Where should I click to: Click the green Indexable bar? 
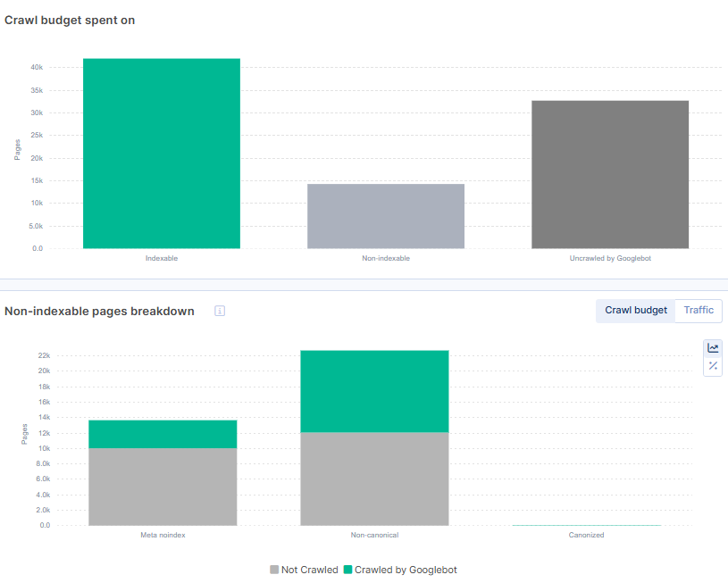[x=162, y=154]
